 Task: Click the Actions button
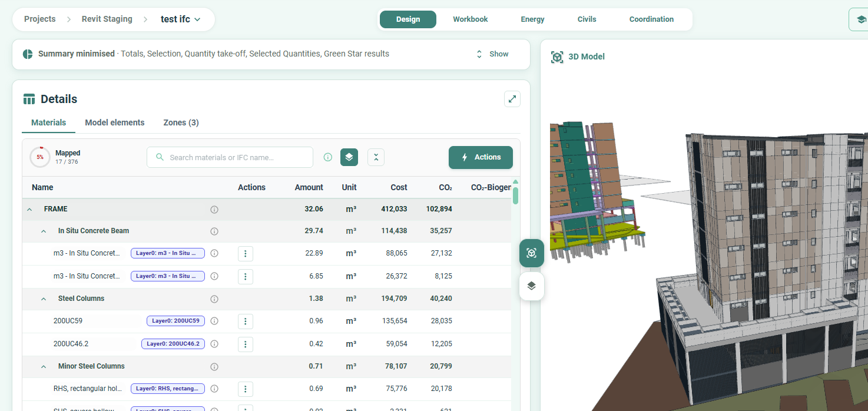coord(481,157)
